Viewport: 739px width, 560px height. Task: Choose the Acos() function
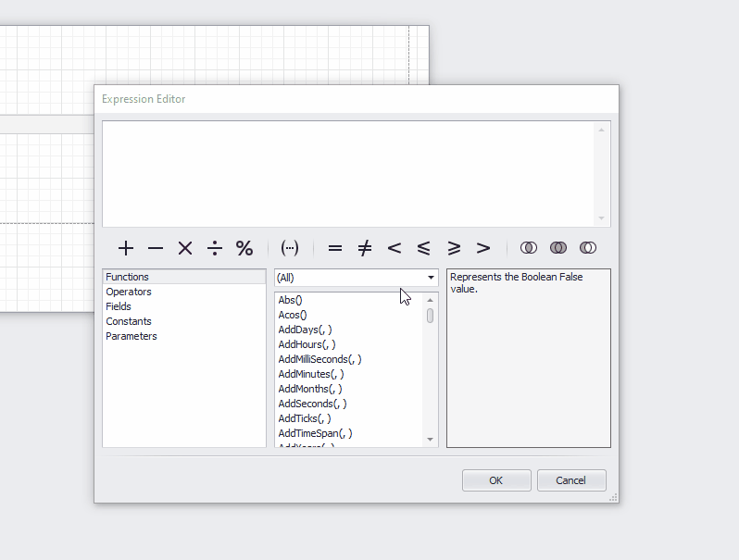pos(349,315)
